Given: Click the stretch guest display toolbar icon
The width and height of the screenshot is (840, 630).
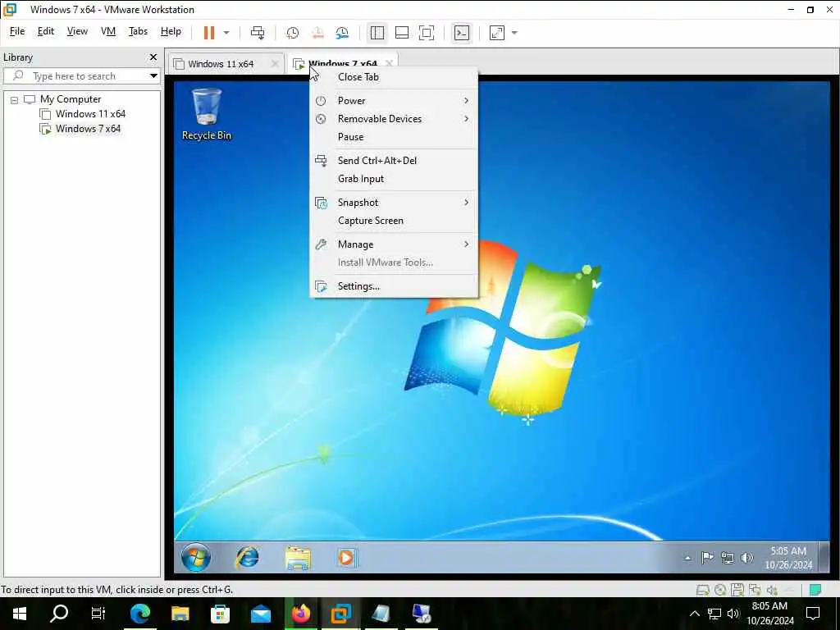Looking at the screenshot, I should pyautogui.click(x=497, y=33).
